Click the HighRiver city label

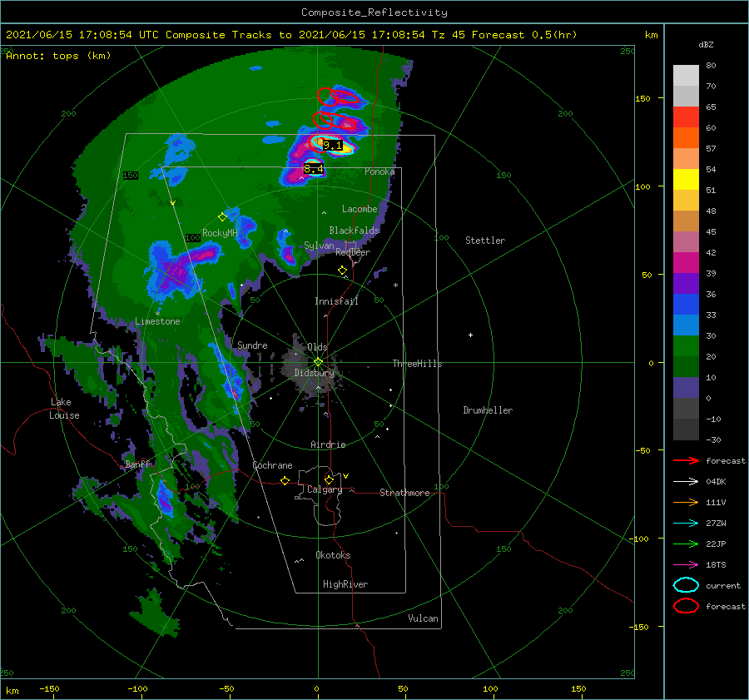tap(345, 584)
